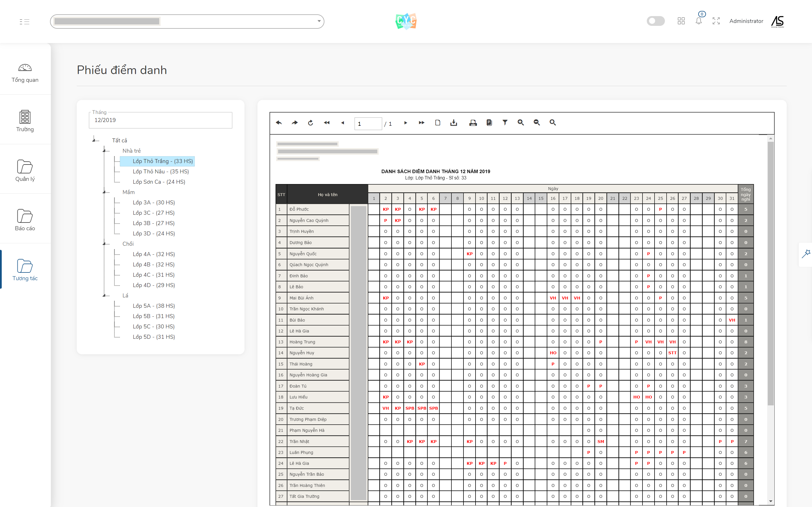Open the notifications bell
The image size is (812, 507).
(x=699, y=21)
